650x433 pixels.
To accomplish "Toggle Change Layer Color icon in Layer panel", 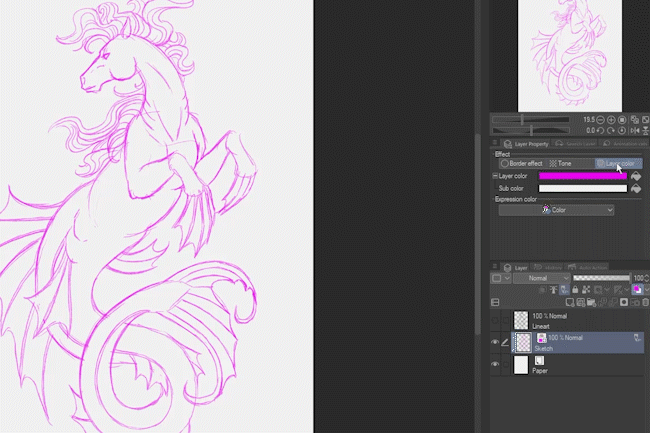I will [637, 290].
